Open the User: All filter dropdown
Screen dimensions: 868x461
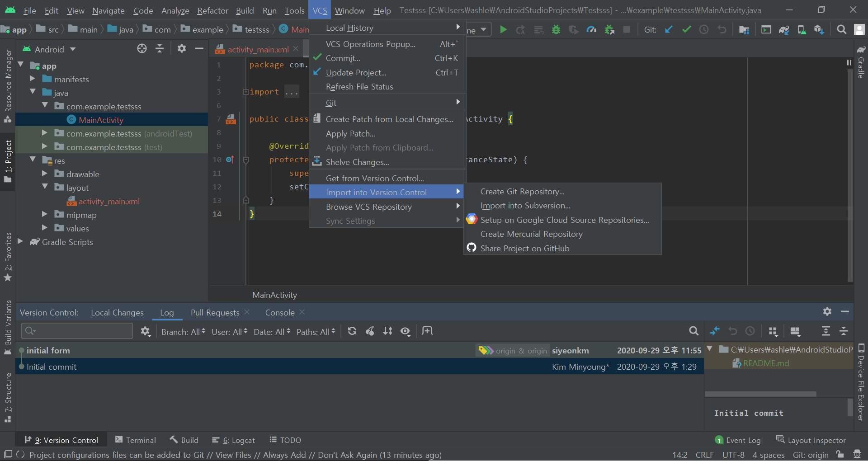pyautogui.click(x=229, y=332)
